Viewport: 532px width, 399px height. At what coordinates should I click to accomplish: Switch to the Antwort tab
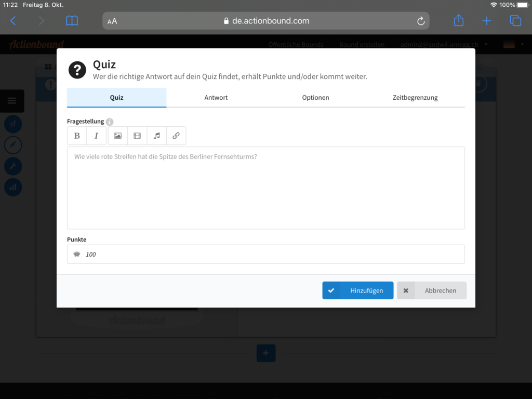point(216,98)
